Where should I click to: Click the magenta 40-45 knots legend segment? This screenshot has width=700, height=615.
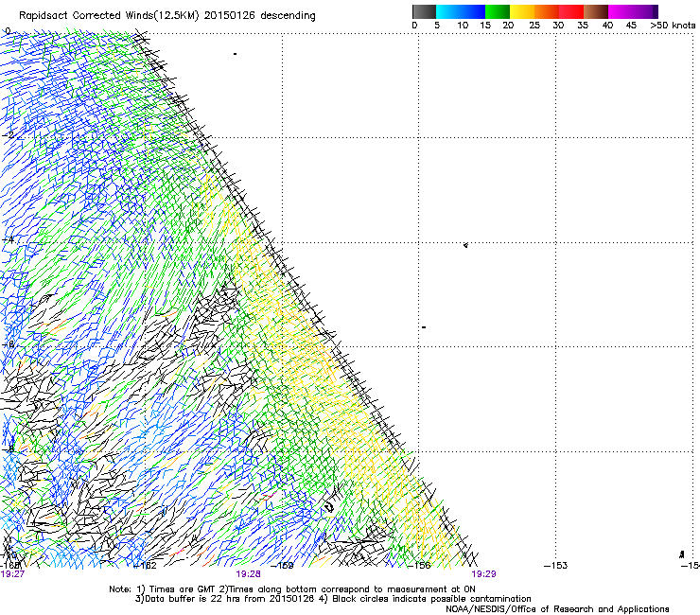(x=621, y=11)
